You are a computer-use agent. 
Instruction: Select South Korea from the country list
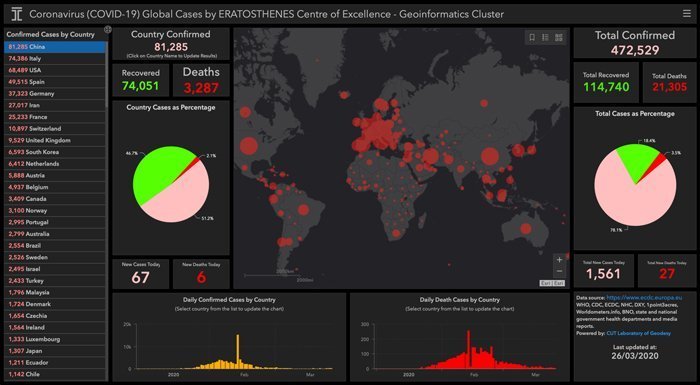click(55, 152)
